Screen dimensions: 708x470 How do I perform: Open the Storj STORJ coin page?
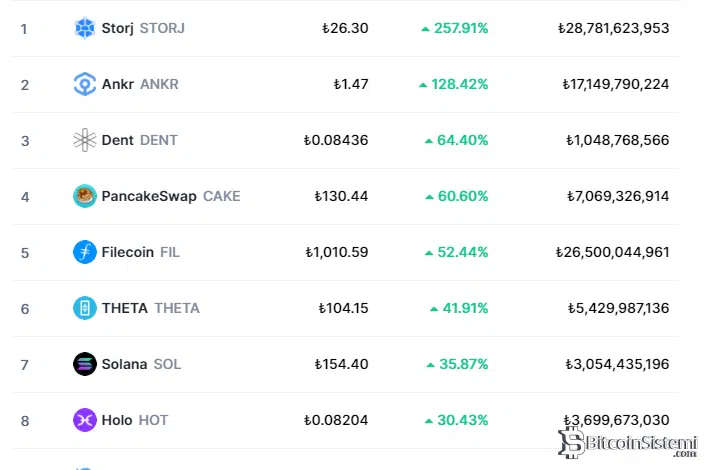(142, 28)
